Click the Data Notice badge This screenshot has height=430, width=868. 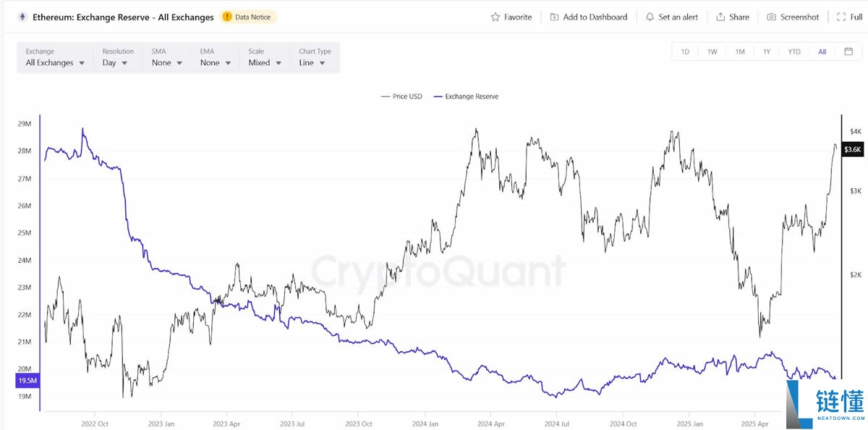[x=249, y=17]
